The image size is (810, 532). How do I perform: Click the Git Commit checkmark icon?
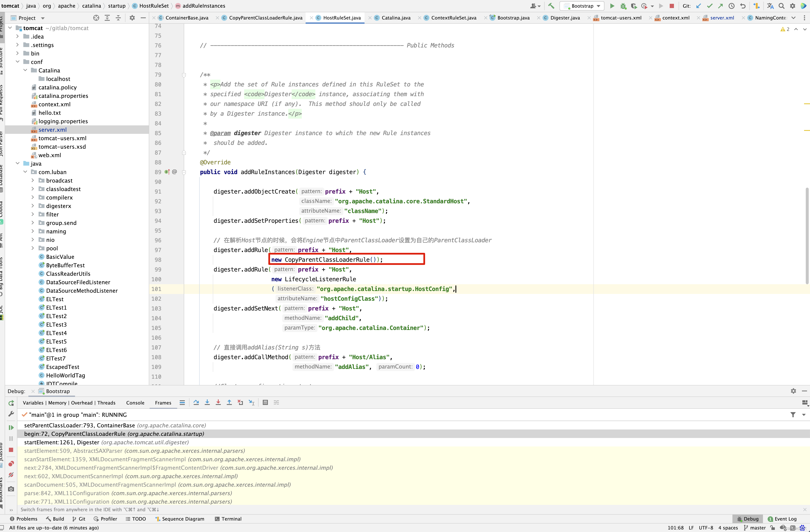tap(710, 6)
